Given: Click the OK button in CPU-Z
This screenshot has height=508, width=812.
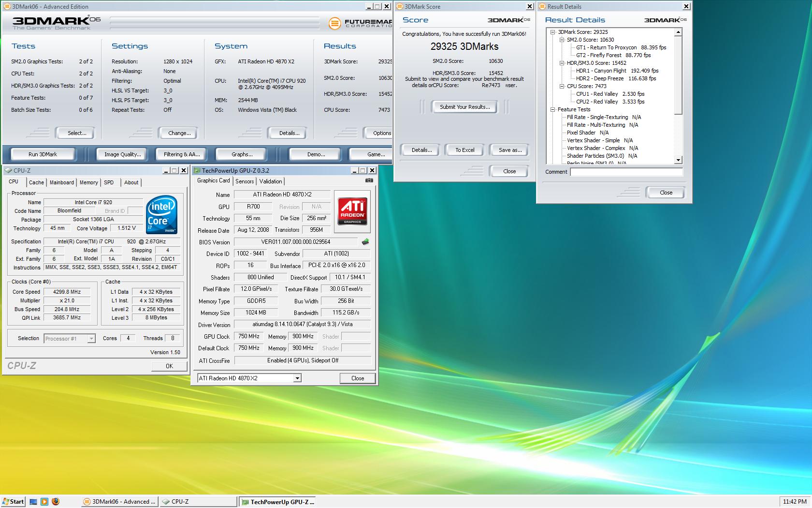Looking at the screenshot, I should pyautogui.click(x=169, y=366).
